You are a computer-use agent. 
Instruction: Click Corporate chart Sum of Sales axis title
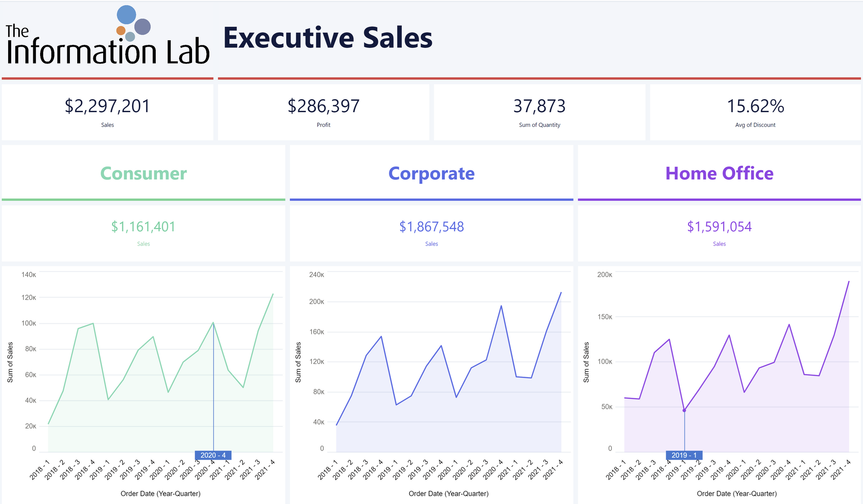point(298,362)
